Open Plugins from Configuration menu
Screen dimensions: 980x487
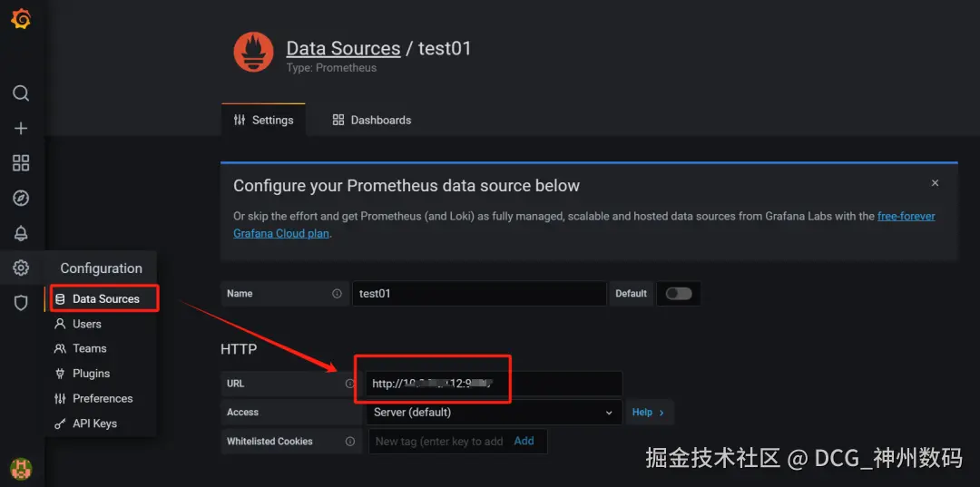click(x=91, y=374)
